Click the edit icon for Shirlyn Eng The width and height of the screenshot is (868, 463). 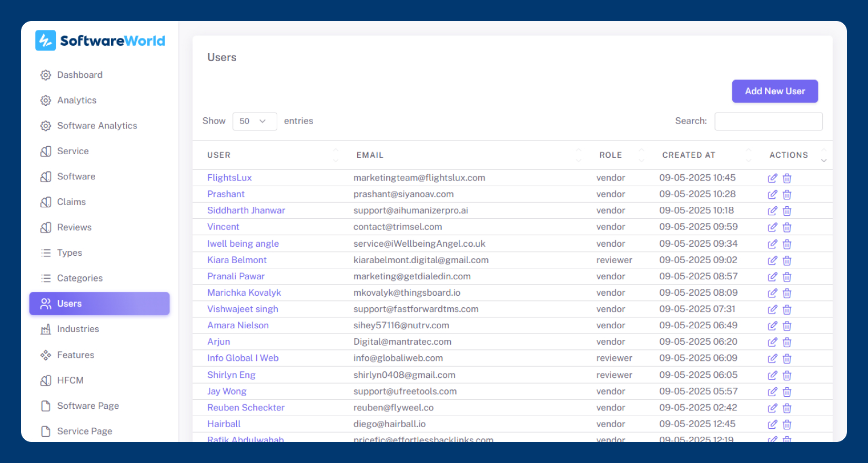[x=772, y=376]
